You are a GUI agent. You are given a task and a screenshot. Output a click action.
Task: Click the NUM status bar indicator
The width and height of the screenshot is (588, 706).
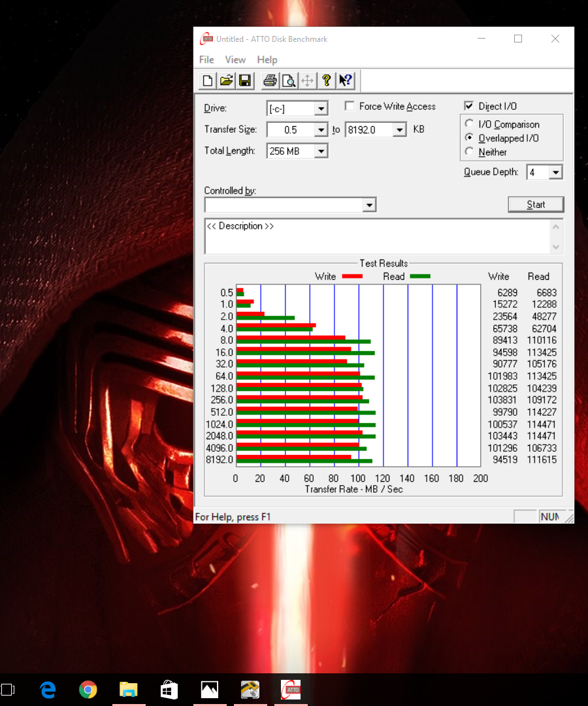point(550,517)
